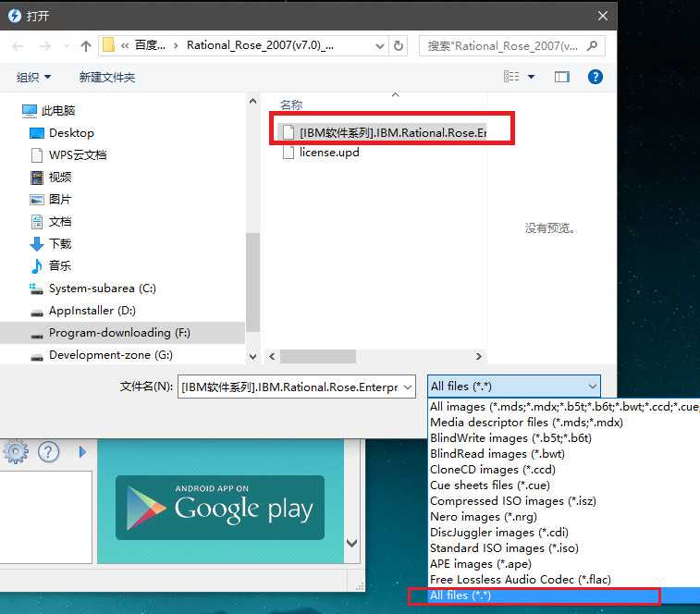
Task: Open the 音乐 folder
Action: tap(52, 266)
